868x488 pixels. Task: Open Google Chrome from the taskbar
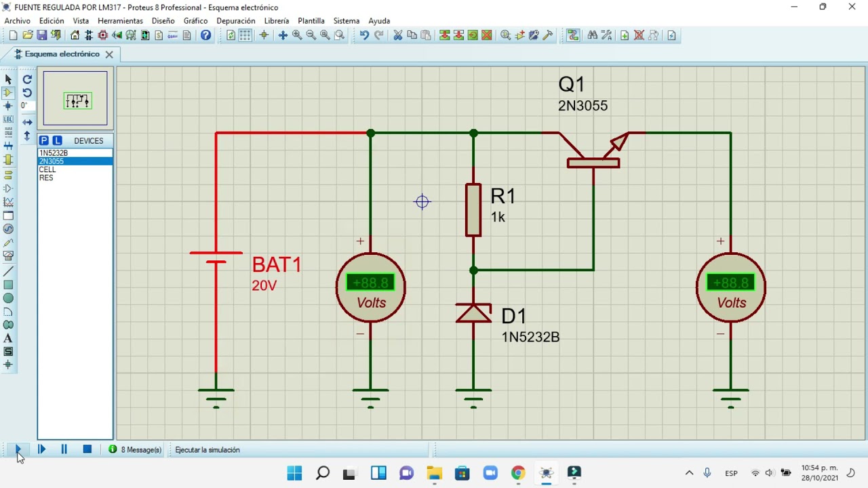click(518, 473)
